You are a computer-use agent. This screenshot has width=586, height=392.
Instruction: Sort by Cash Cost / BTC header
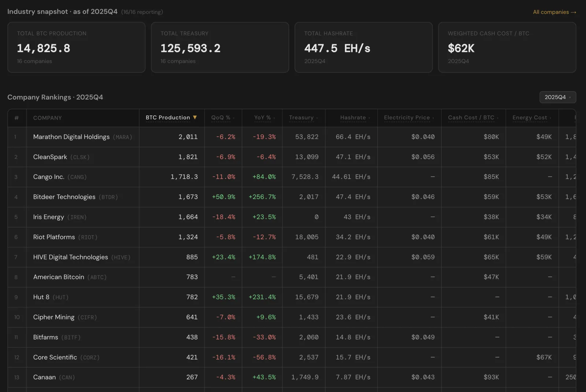[473, 117]
